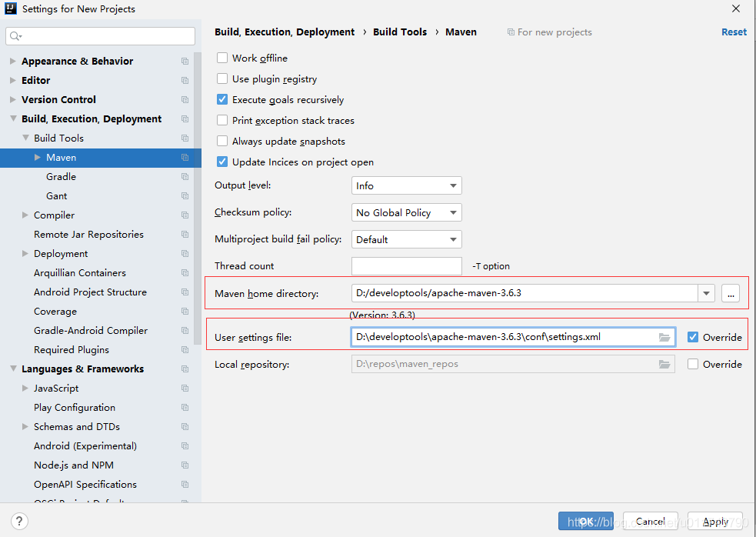Open the Checksum policy dropdown
This screenshot has width=756, height=537.
(406, 213)
